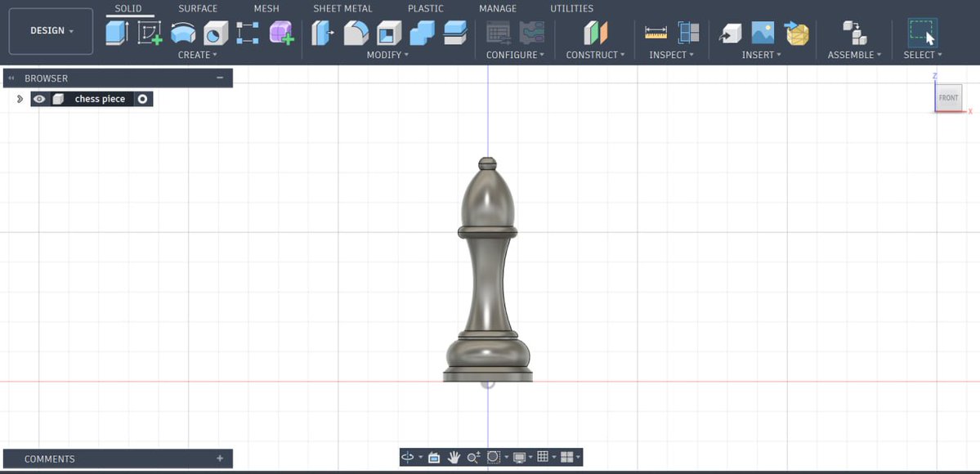Viewport: 980px width, 474px height.
Task: Select the Offset Face tool icon
Action: [455, 33]
